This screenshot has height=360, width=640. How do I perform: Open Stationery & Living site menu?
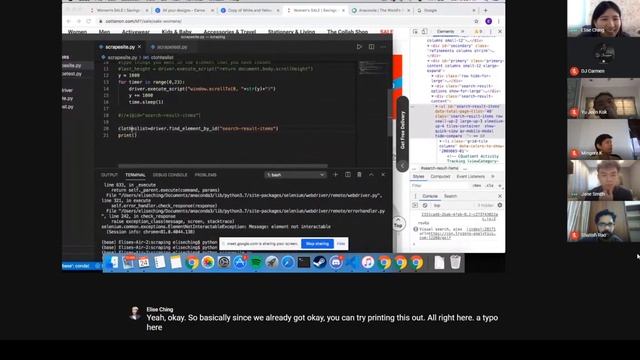291,32
